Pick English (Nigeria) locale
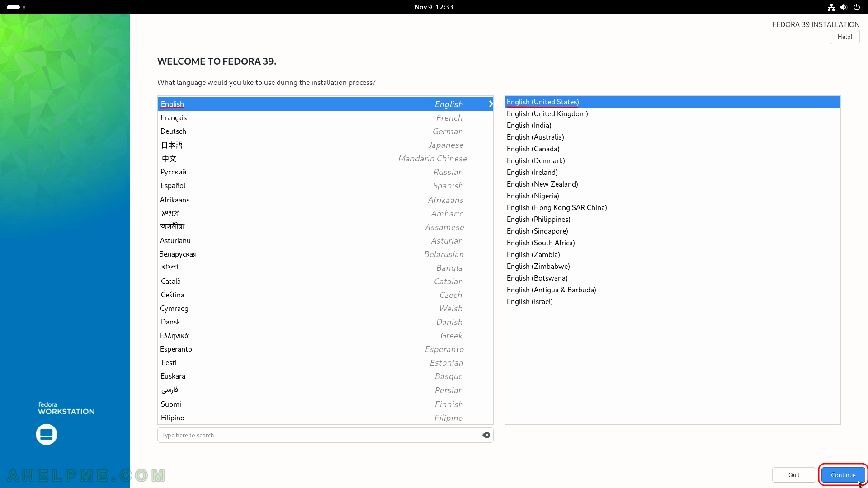The image size is (868, 488). pos(672,196)
